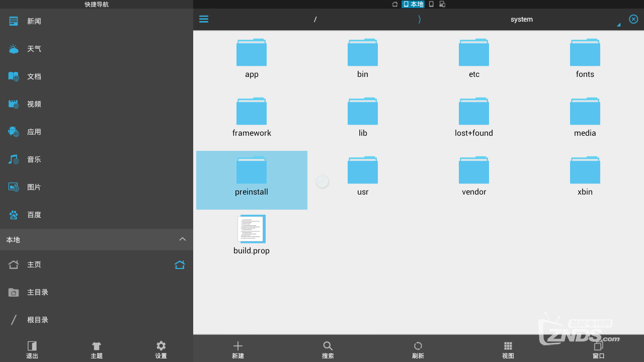Open the build.prop file
Screen dimensions: 644x362
click(252, 235)
